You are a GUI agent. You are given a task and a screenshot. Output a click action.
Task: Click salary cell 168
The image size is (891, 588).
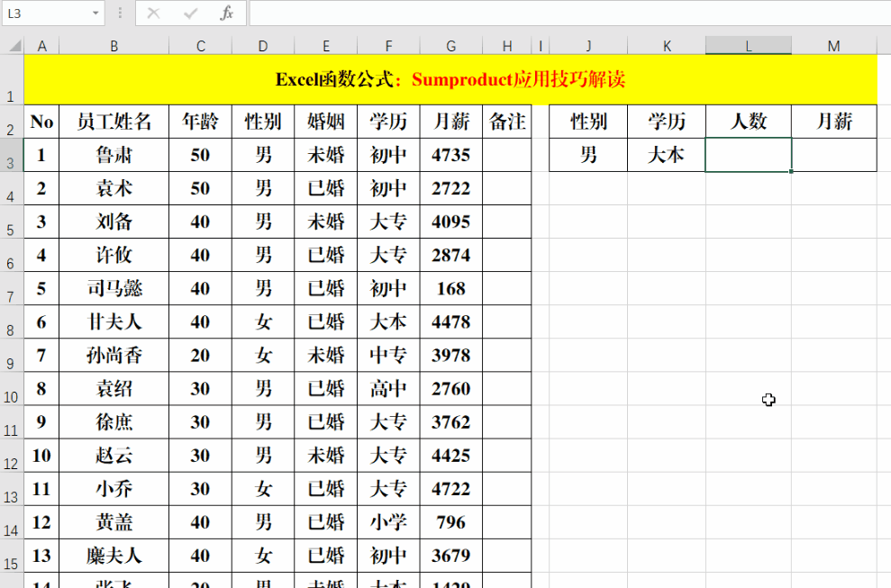click(x=451, y=289)
